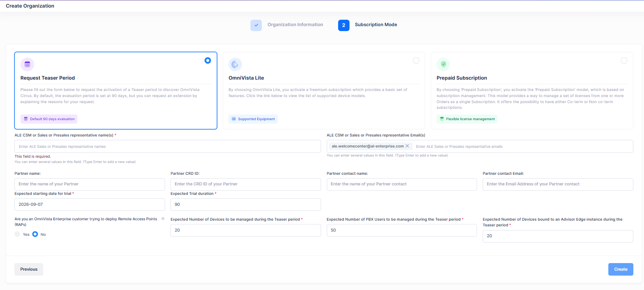Click the Request Teaser Period calendar icon

[x=27, y=64]
